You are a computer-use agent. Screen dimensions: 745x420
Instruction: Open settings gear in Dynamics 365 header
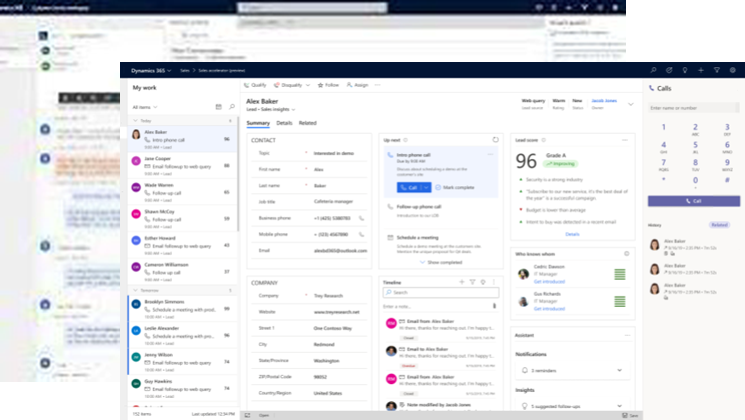[734, 70]
